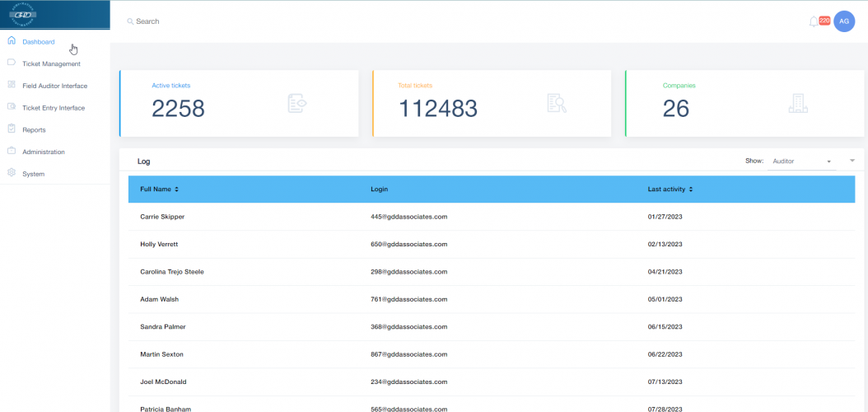
Task: Click the Reports clipboard icon
Action: point(12,129)
